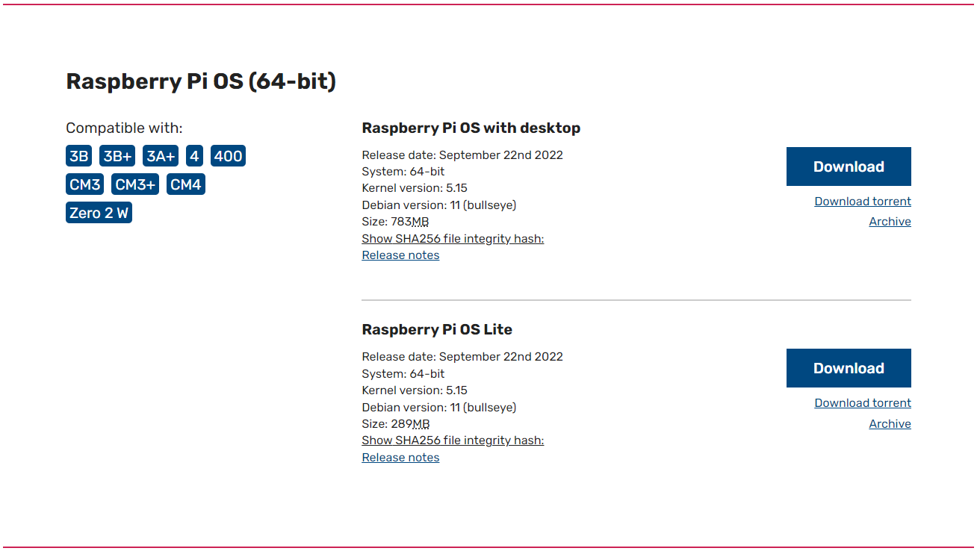Click the 4 model badge
The height and width of the screenshot is (554, 980).
click(x=194, y=156)
